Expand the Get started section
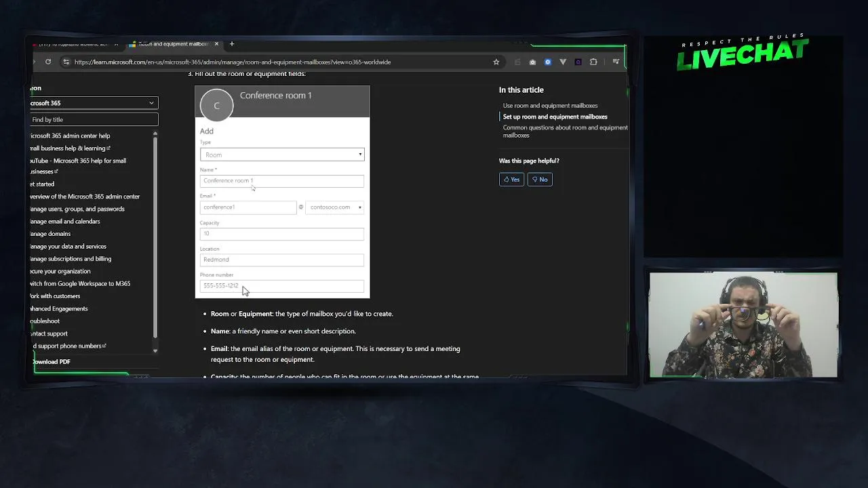The height and width of the screenshot is (488, 868). pos(42,184)
